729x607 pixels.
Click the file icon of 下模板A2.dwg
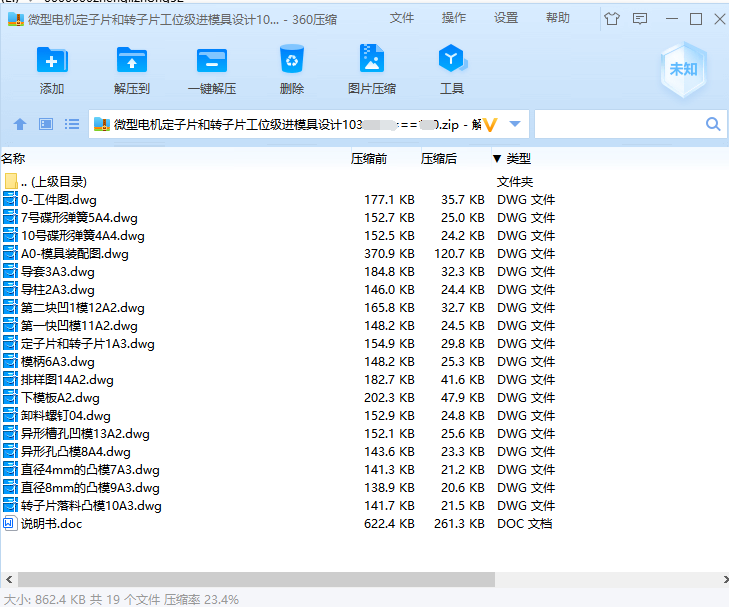(10, 397)
